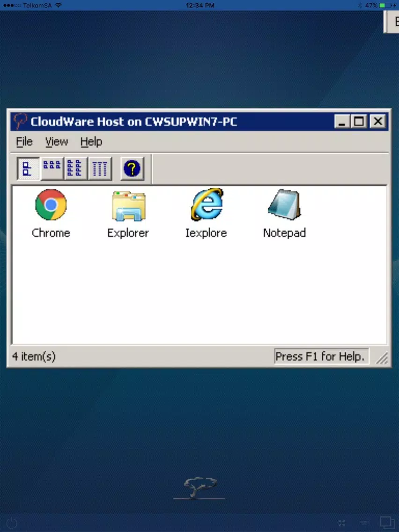Click the yellow question mark help icon
The width and height of the screenshot is (399, 532).
[x=132, y=169]
